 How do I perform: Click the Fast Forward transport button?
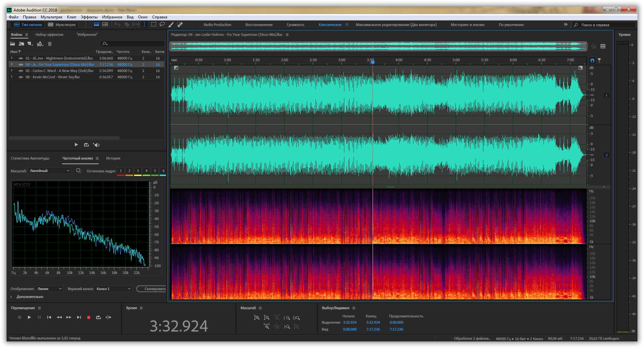[69, 317]
